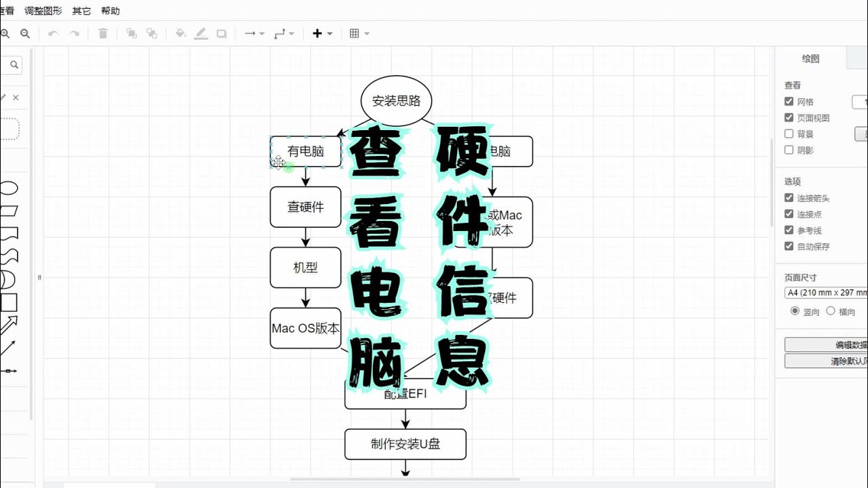Click the shadow toolbar icon
The height and width of the screenshot is (488, 868).
(x=222, y=33)
